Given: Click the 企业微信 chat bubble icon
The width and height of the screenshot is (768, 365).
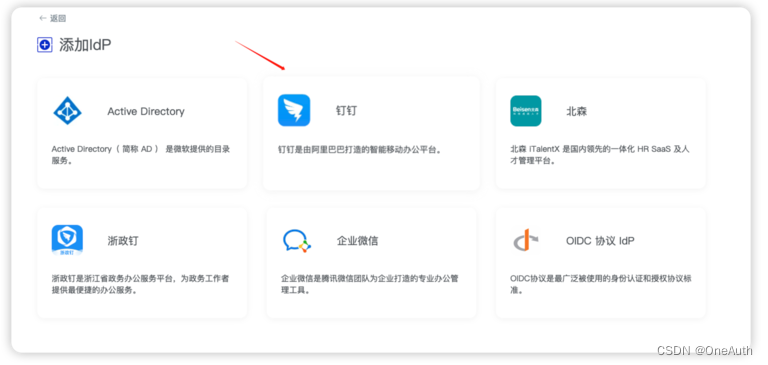Looking at the screenshot, I should (297, 241).
